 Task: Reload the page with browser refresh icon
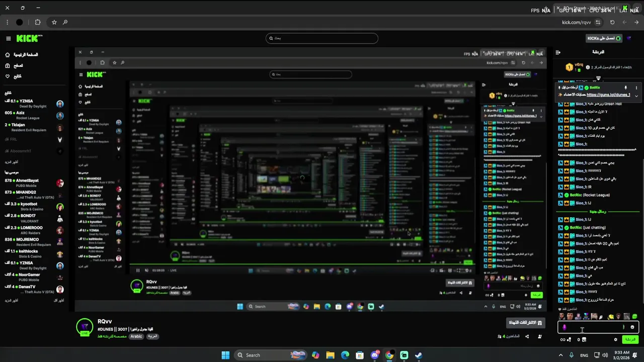click(612, 22)
